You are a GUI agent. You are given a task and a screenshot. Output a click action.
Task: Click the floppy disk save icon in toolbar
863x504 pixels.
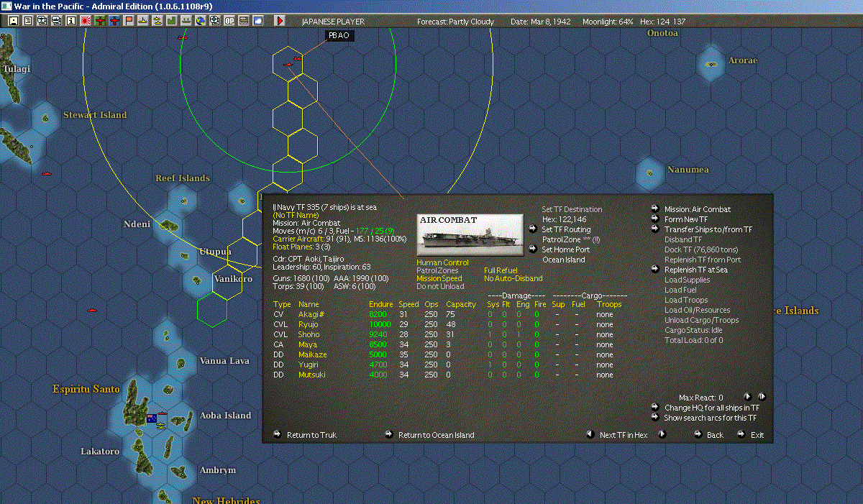[x=13, y=21]
